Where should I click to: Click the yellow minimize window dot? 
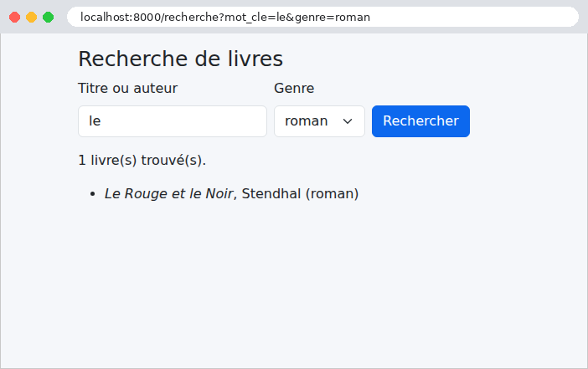(x=32, y=18)
